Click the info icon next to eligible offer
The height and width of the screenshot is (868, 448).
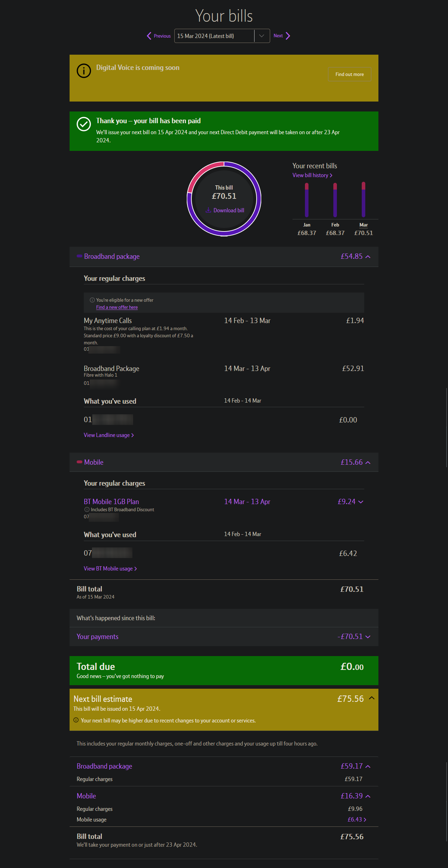(x=92, y=300)
